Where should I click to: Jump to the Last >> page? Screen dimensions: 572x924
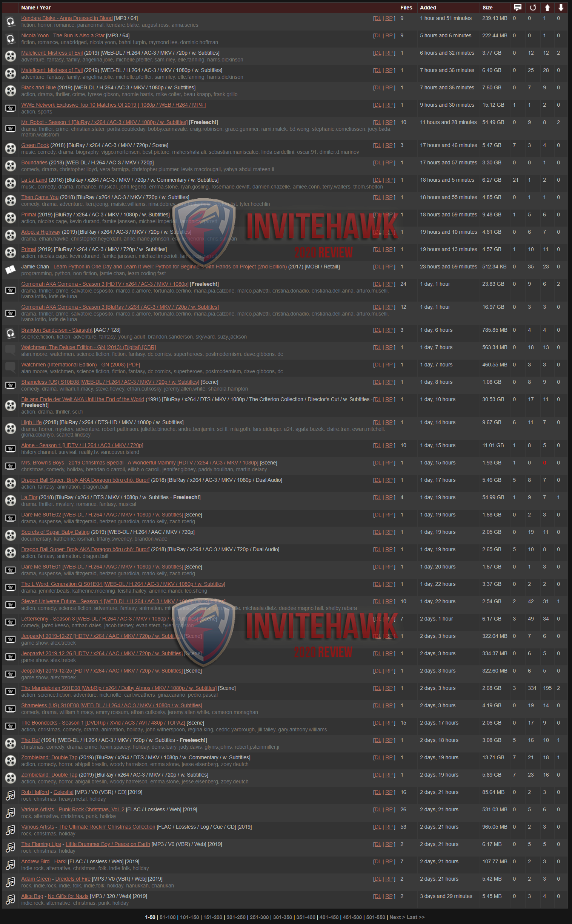[x=416, y=917]
